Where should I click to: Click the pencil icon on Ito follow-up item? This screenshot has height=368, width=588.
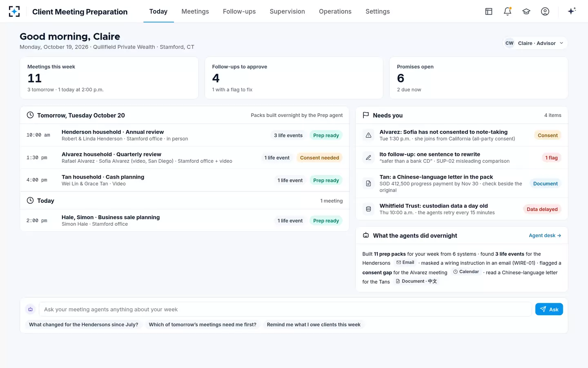tap(368, 157)
